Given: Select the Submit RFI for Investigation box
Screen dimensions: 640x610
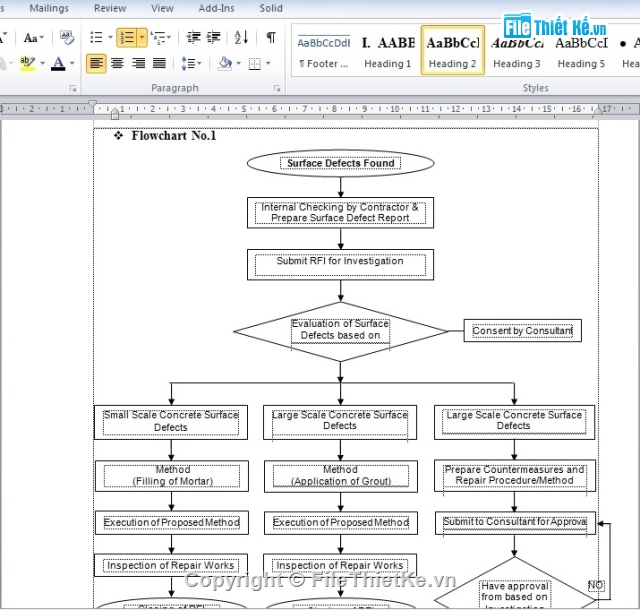Looking at the screenshot, I should 340,265.
